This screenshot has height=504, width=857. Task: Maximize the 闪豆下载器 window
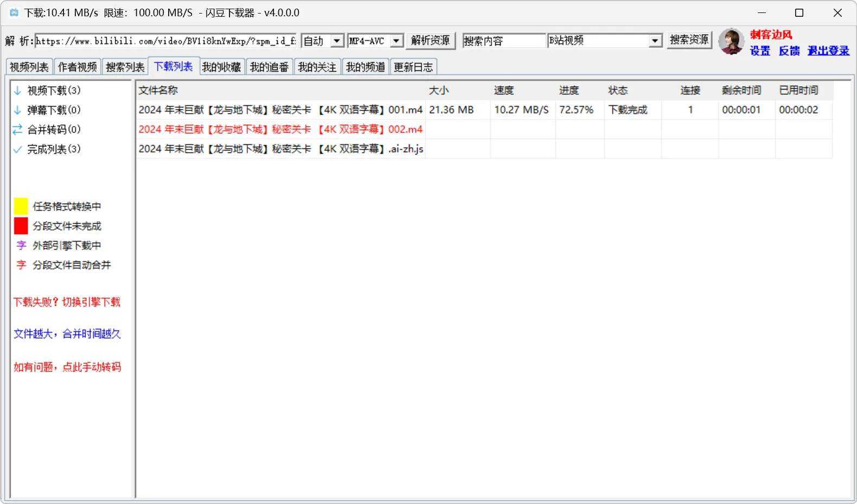tap(799, 12)
